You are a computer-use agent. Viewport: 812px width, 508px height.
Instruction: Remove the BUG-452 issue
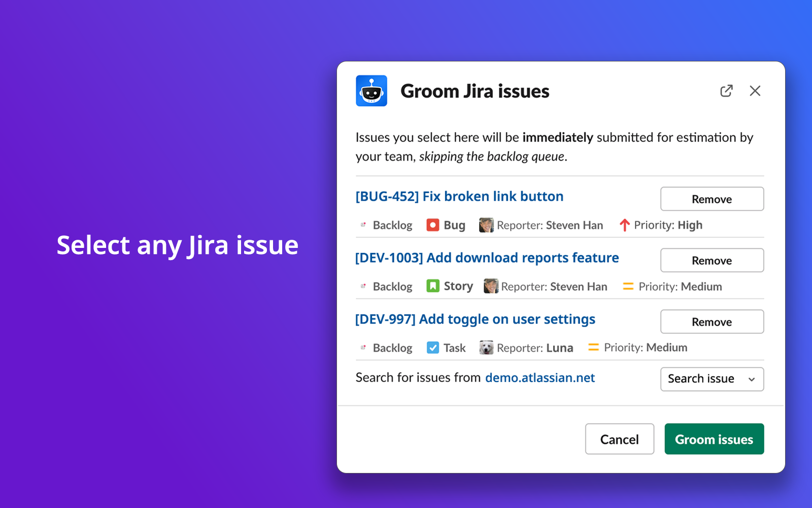(x=712, y=199)
